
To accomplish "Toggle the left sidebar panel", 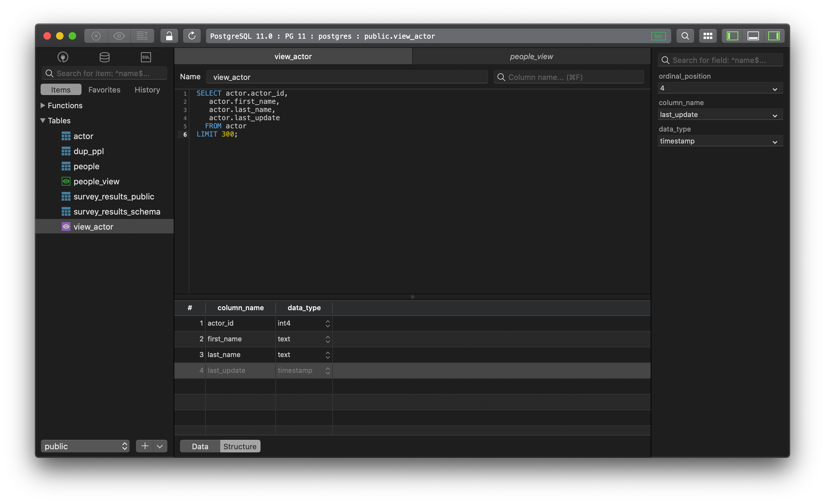I will [x=732, y=36].
